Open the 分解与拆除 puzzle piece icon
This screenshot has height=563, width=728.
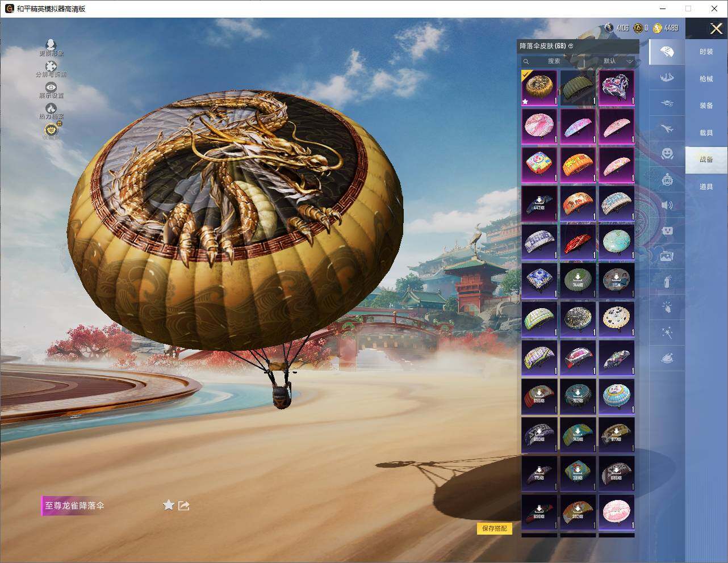tap(51, 67)
